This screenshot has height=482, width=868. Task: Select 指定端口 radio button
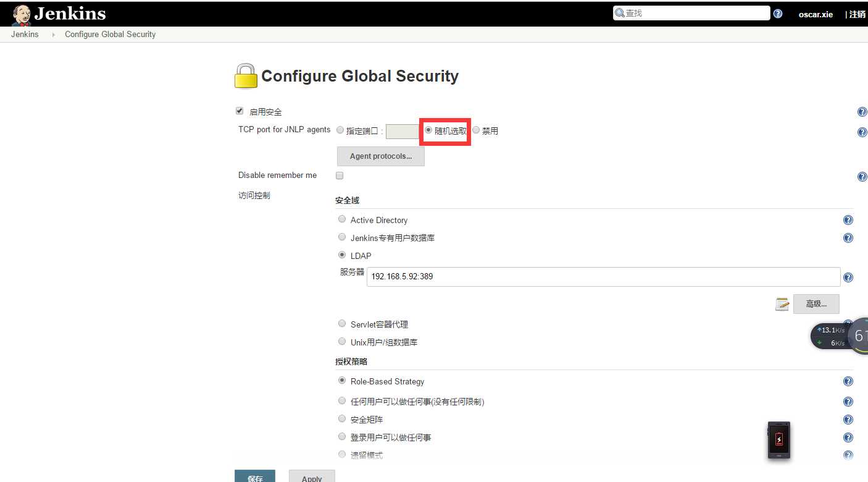click(x=340, y=130)
